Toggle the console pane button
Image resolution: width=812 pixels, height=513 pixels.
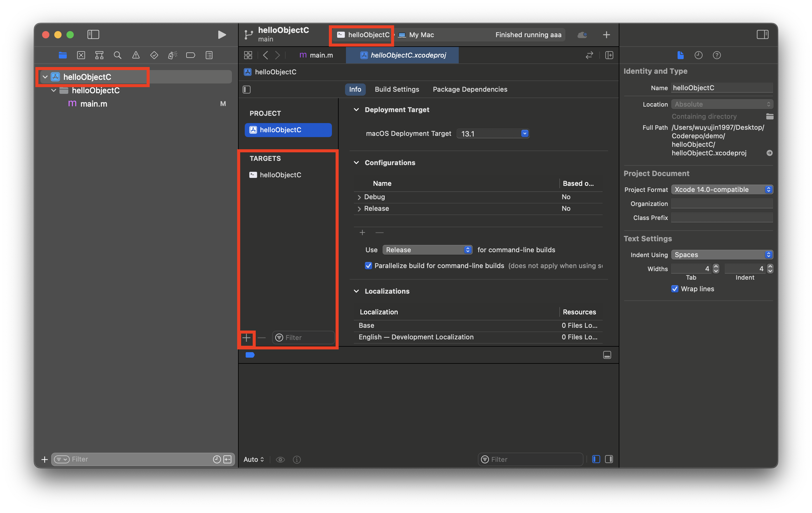coord(609,459)
